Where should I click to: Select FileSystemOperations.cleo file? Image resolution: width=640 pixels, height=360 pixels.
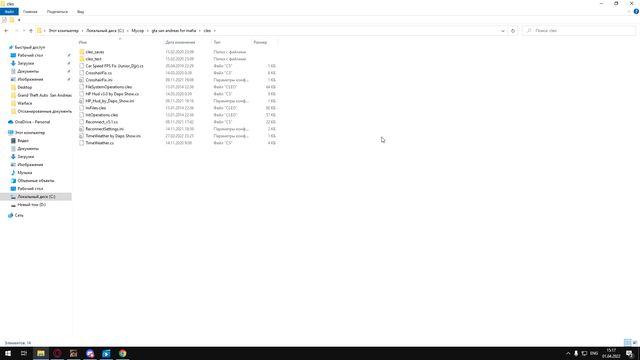109,87
